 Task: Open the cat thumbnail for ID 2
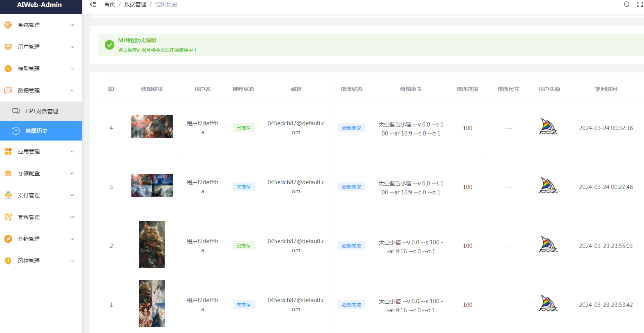[x=152, y=244]
